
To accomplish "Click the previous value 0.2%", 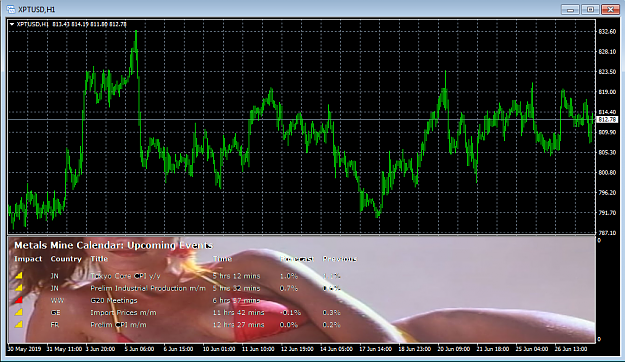I will (331, 325).
